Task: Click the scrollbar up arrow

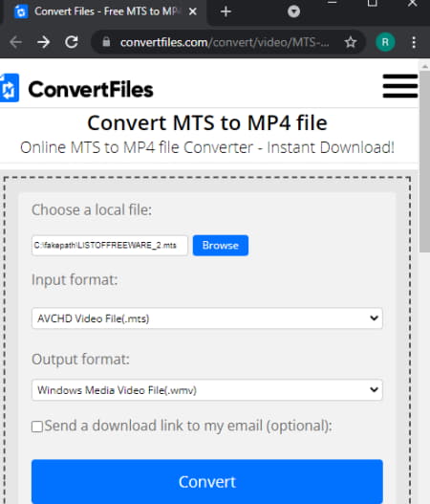Action: (424, 67)
